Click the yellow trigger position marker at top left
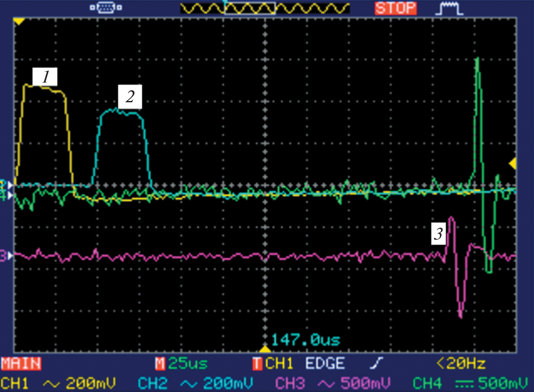 pos(18,21)
